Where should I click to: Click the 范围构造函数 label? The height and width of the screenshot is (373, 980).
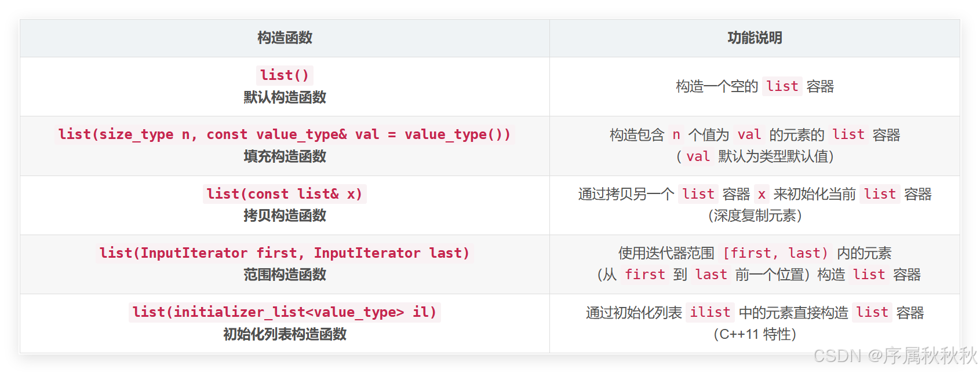click(285, 275)
